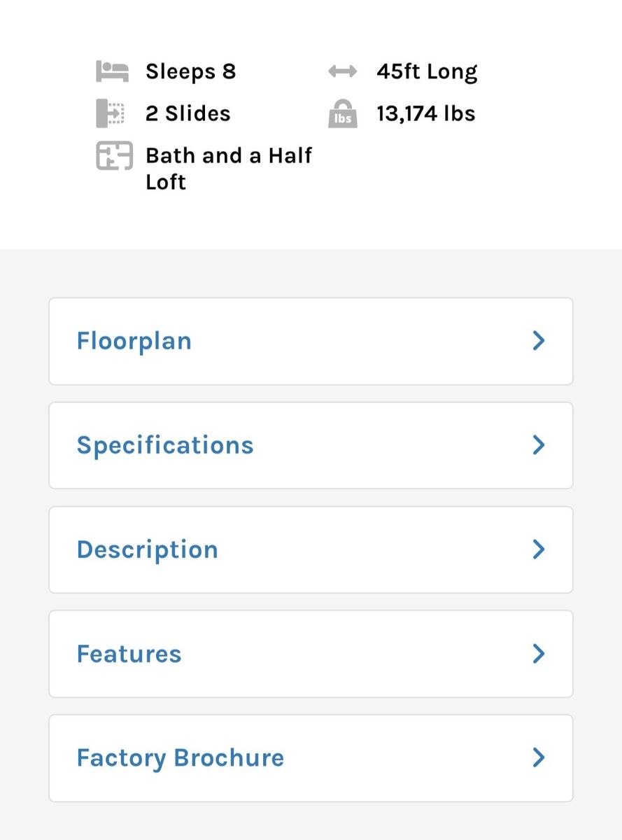The width and height of the screenshot is (622, 840).
Task: Click the chevron arrow in Factory Brochure row
Action: [x=538, y=758]
